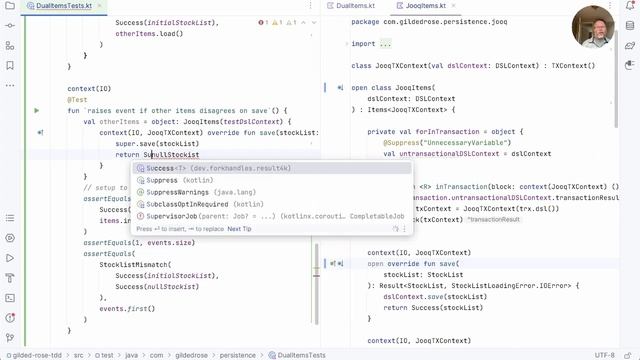This screenshot has width=640, height=360.
Task: Open the Project tool window folder icon
Action: [10, 6]
